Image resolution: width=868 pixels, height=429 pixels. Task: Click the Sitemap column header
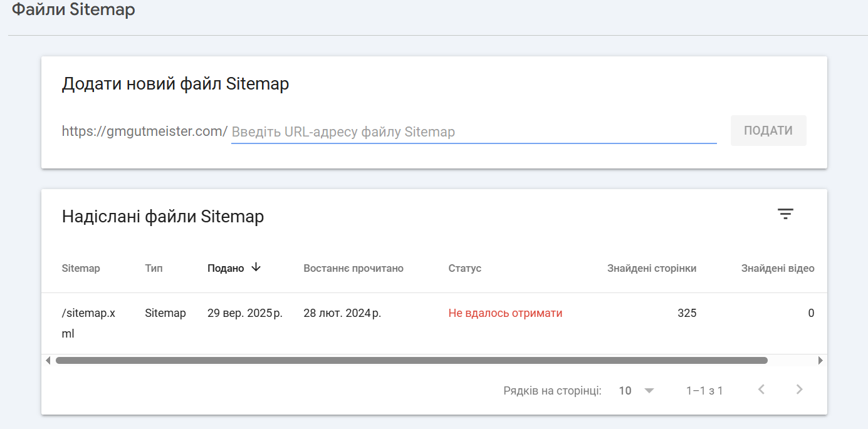(81, 269)
